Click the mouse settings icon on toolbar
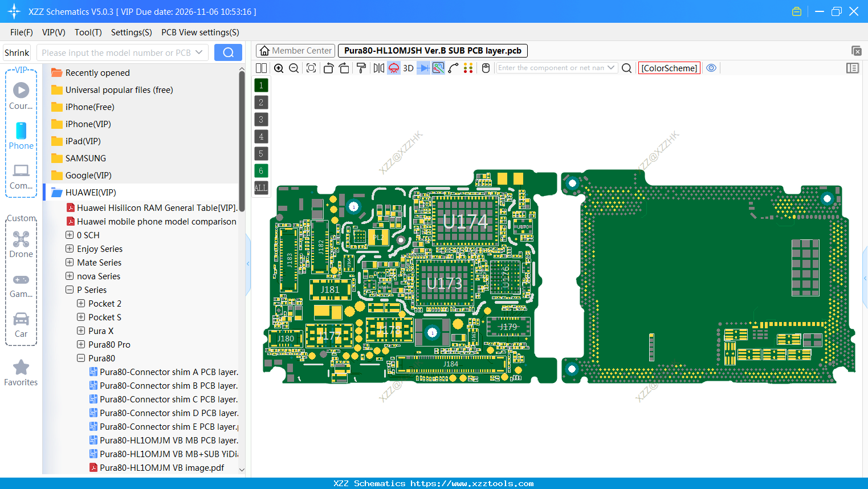The width and height of the screenshot is (868, 489). pyautogui.click(x=485, y=68)
